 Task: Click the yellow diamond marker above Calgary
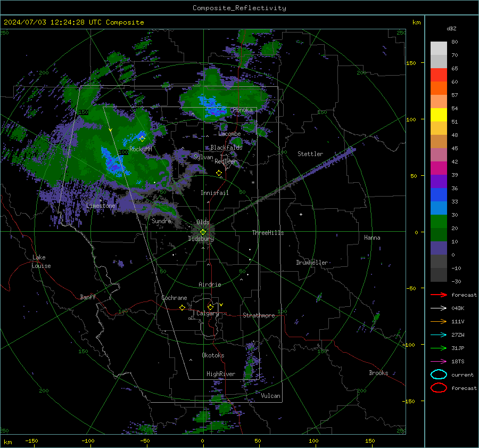click(x=210, y=307)
